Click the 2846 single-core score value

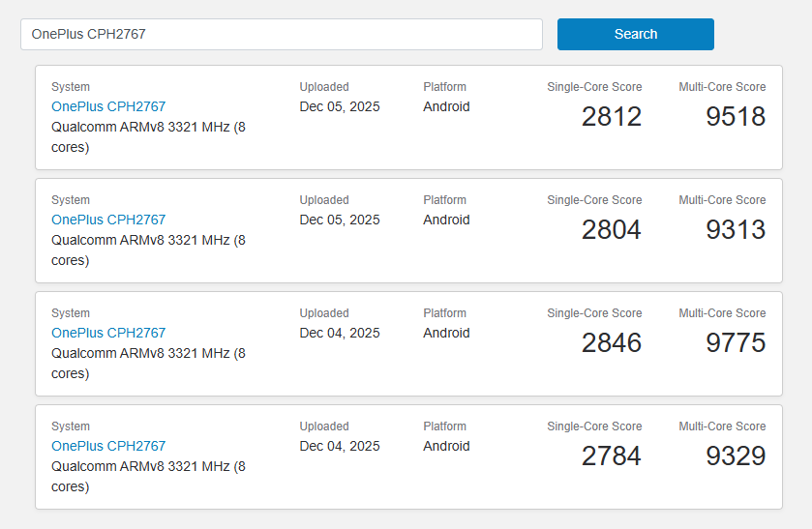coord(612,343)
